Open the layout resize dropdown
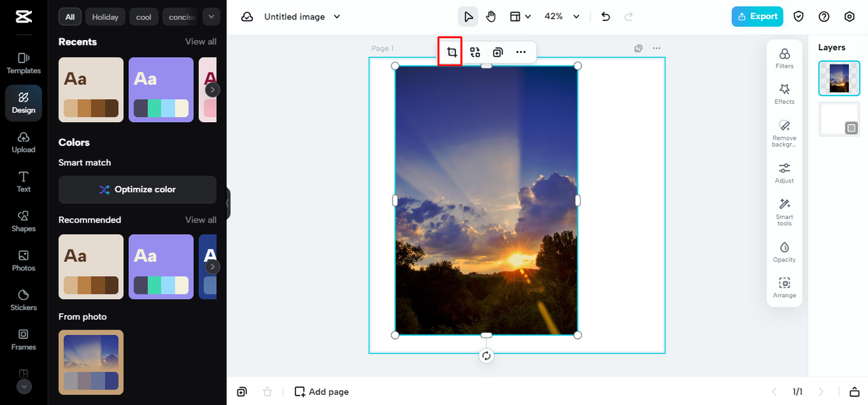Viewport: 868px width, 405px height. [x=519, y=17]
